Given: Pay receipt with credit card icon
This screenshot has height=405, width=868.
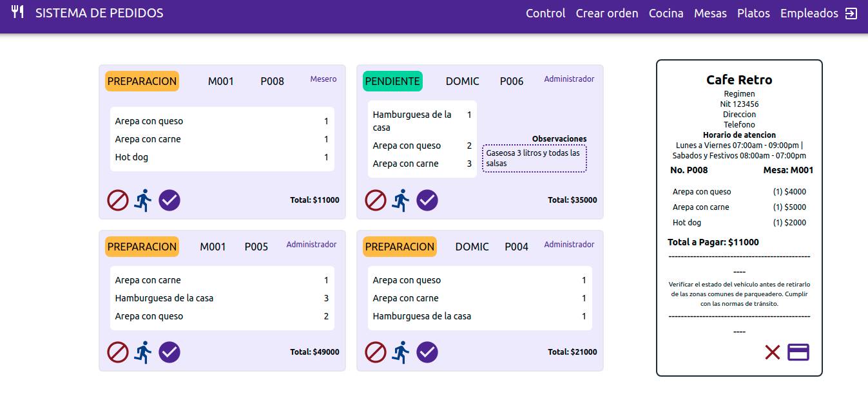Looking at the screenshot, I should point(798,352).
